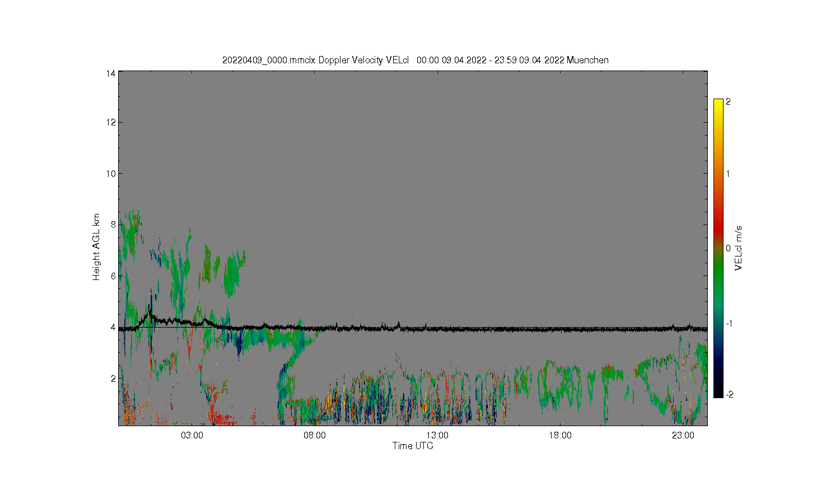Click the black bottom of the colorbar

[x=718, y=391]
